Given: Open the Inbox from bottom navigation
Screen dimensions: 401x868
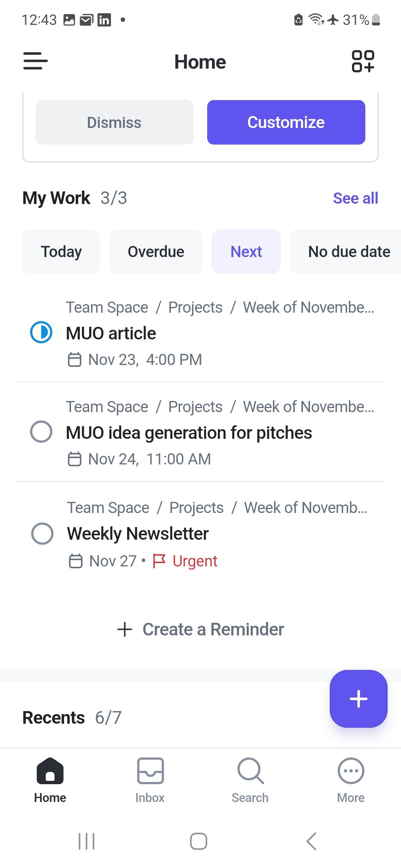Looking at the screenshot, I should coord(150,783).
